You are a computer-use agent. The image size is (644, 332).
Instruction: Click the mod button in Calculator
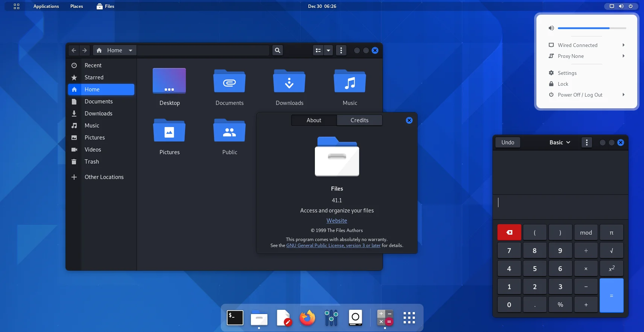(586, 232)
